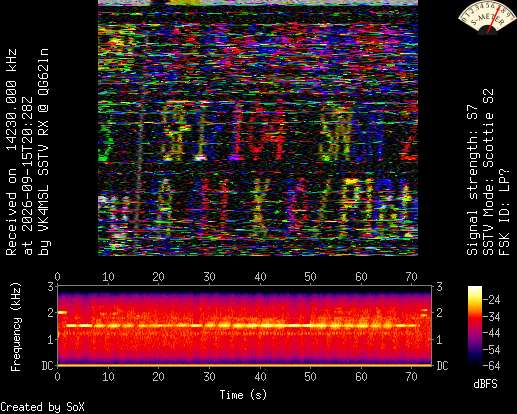Click the 'Created by SoX' caption

[42, 407]
